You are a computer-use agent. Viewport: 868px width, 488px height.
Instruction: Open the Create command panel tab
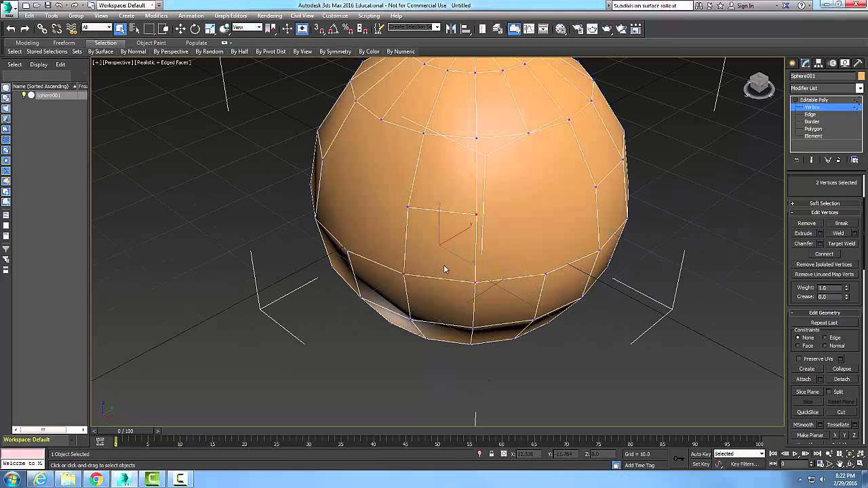coord(793,63)
